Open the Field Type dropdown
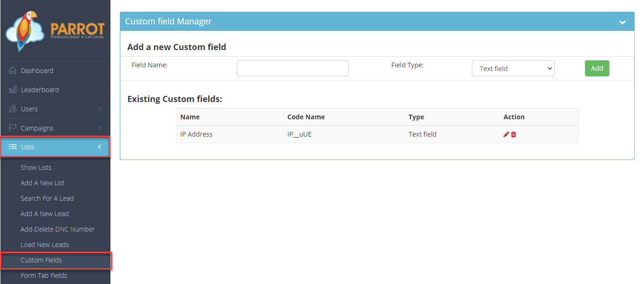The image size is (644, 284). point(513,68)
